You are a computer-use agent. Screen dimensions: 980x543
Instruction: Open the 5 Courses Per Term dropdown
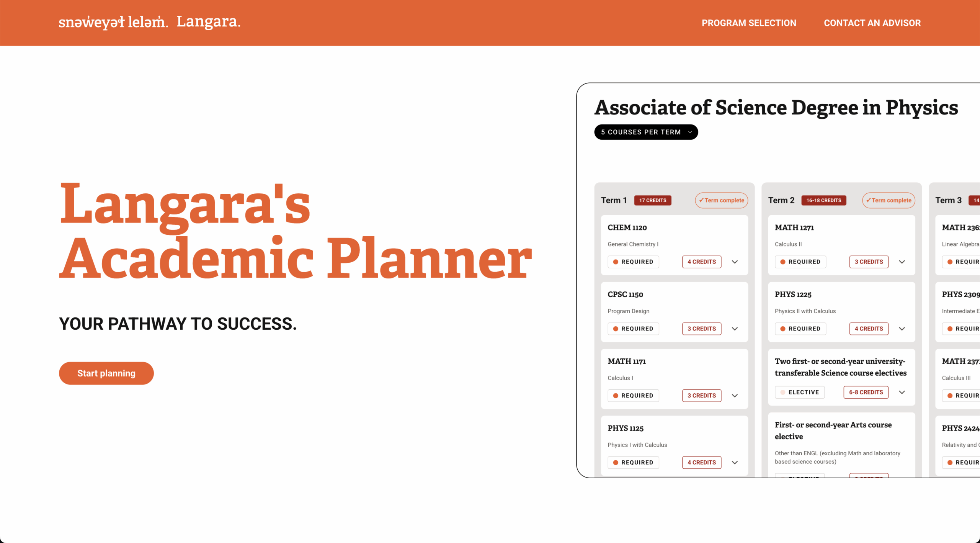646,132
